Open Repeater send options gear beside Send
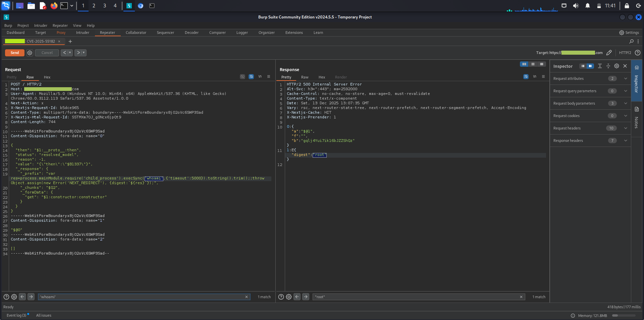The width and height of the screenshot is (644, 320). click(x=30, y=53)
